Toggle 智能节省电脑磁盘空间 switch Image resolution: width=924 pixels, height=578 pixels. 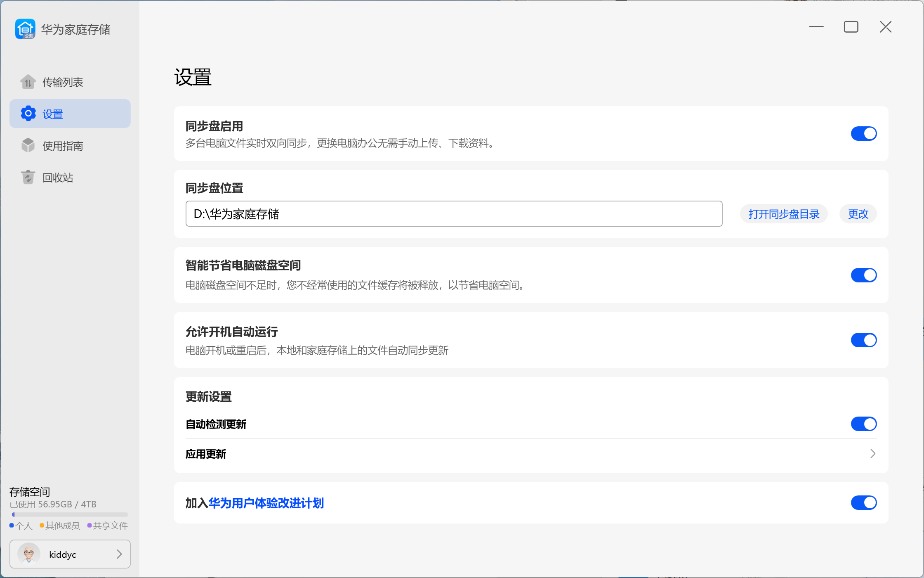tap(864, 275)
